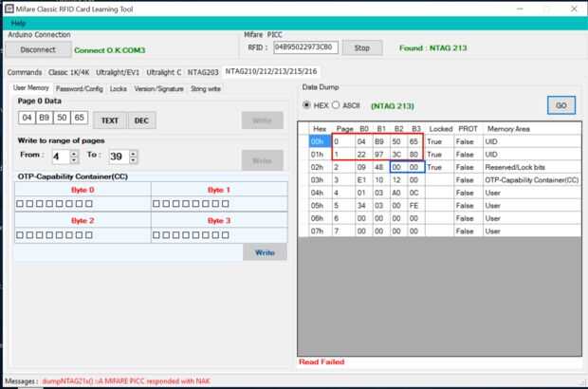Viewport: 588px width, 389px height.
Task: Select the NTAG210/212/213/215/216 tab
Action: [270, 71]
